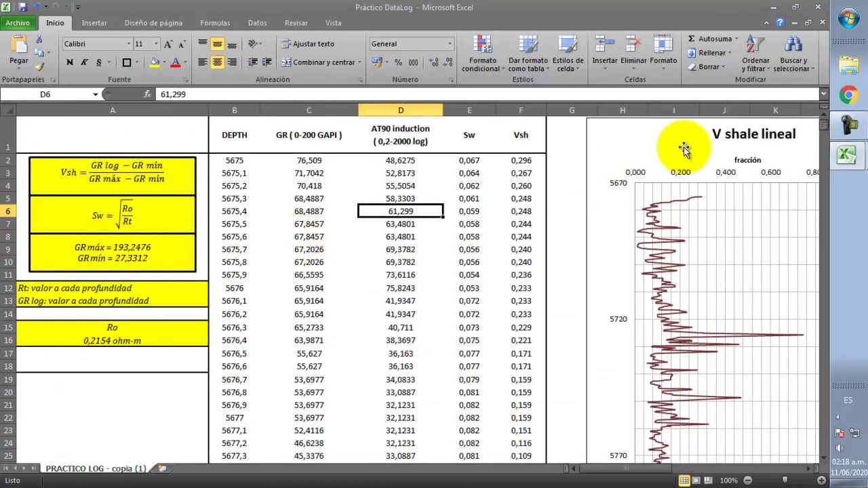Switch to the Vista tab
The height and width of the screenshot is (488, 868).
click(x=333, y=23)
